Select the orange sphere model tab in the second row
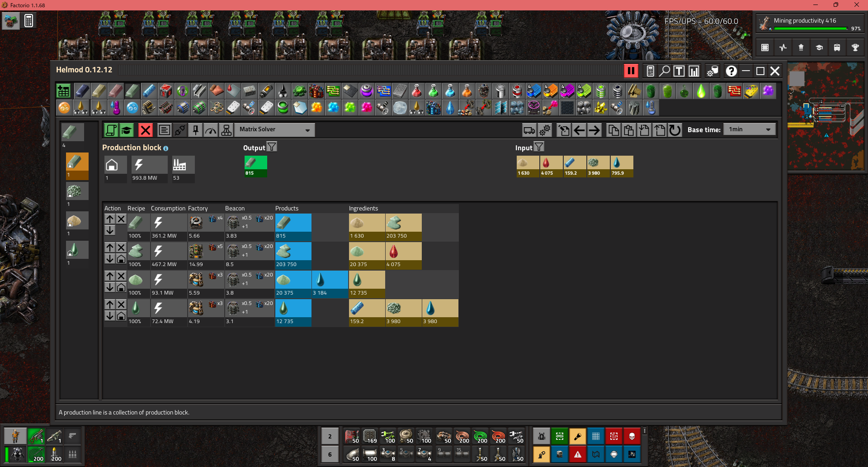868x467 pixels. [x=64, y=108]
